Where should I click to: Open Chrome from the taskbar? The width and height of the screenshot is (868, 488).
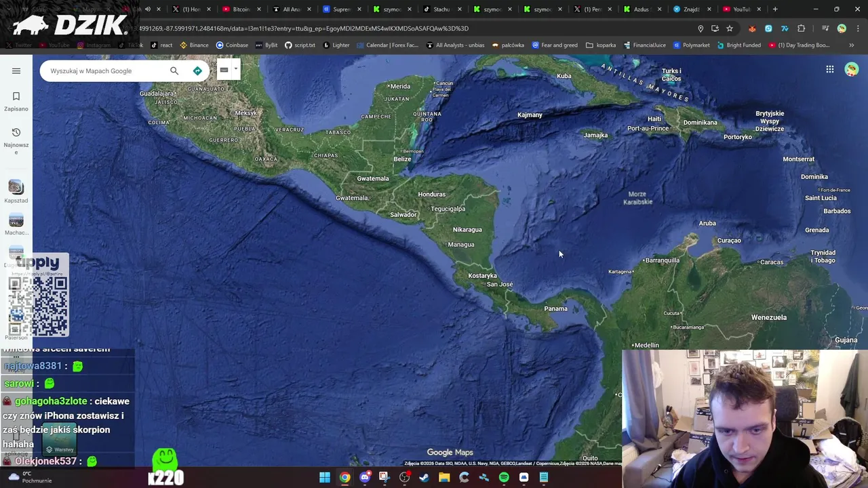coord(345,478)
